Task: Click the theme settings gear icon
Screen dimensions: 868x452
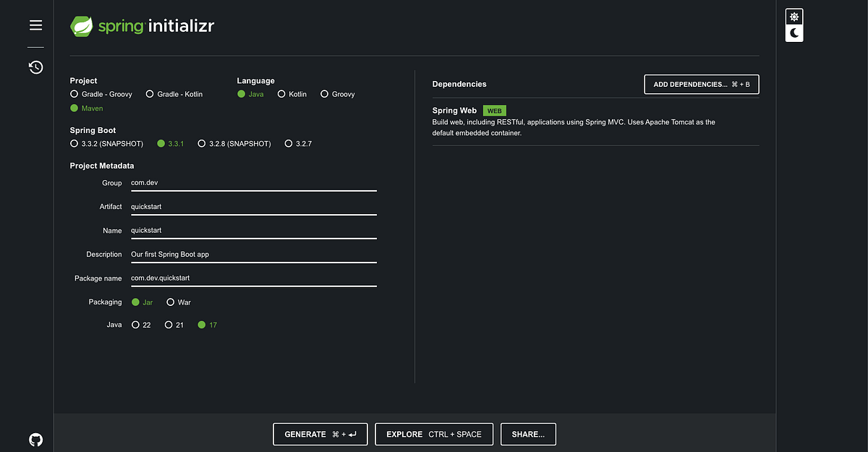Action: [x=793, y=15]
